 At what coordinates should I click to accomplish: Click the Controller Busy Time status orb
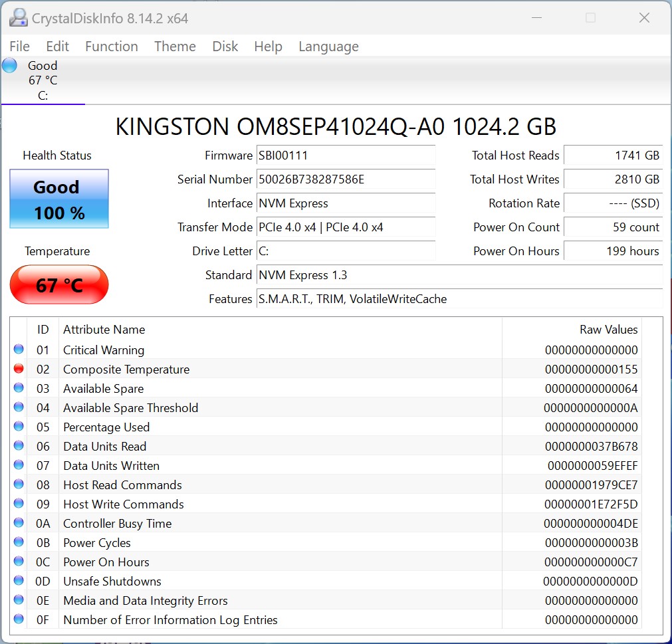[19, 523]
